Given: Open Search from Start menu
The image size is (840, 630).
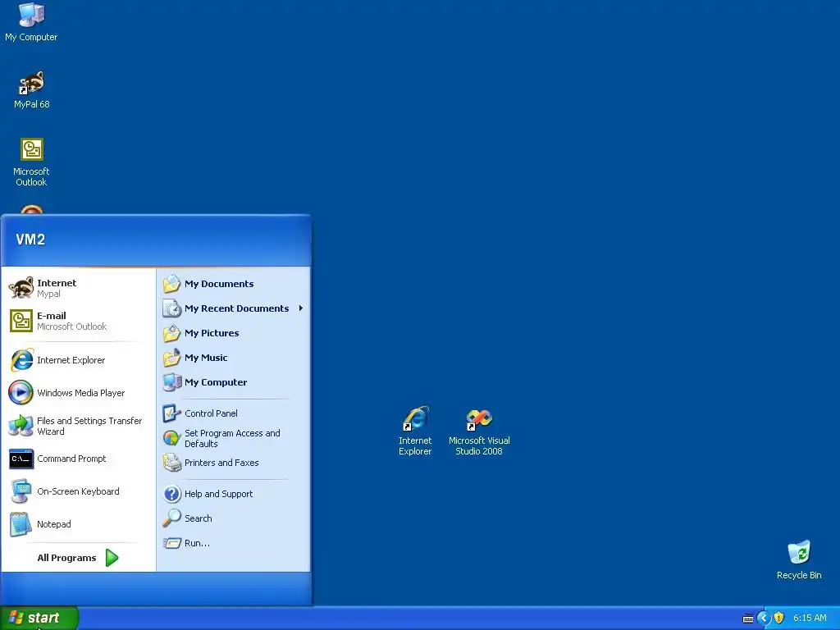Looking at the screenshot, I should 234,518.
